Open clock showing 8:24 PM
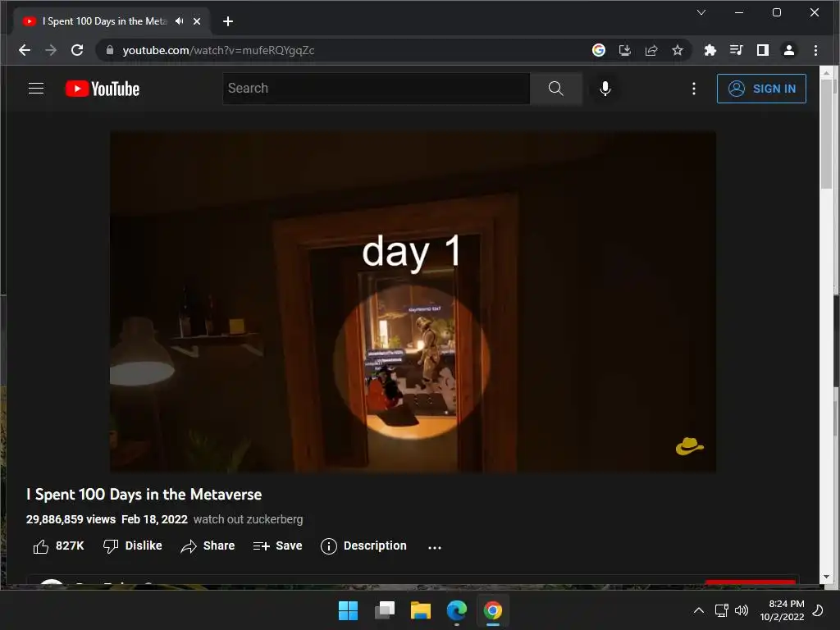Viewport: 840px width, 630px height. pos(782,610)
